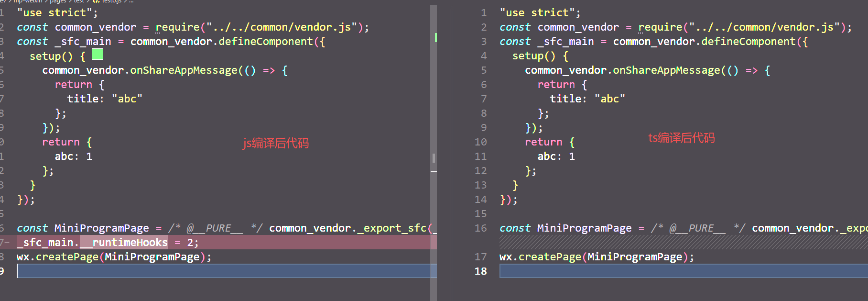The image size is (868, 301).
Task: Open the mp-weixin breadcrumb folder
Action: point(28,1)
